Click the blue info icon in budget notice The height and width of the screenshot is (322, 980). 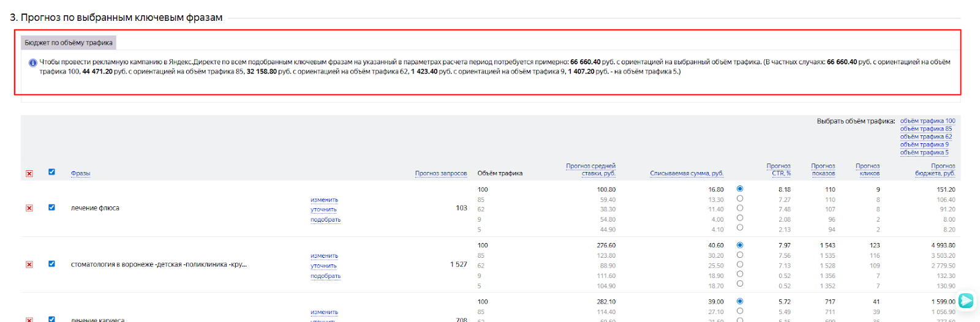coord(33,62)
